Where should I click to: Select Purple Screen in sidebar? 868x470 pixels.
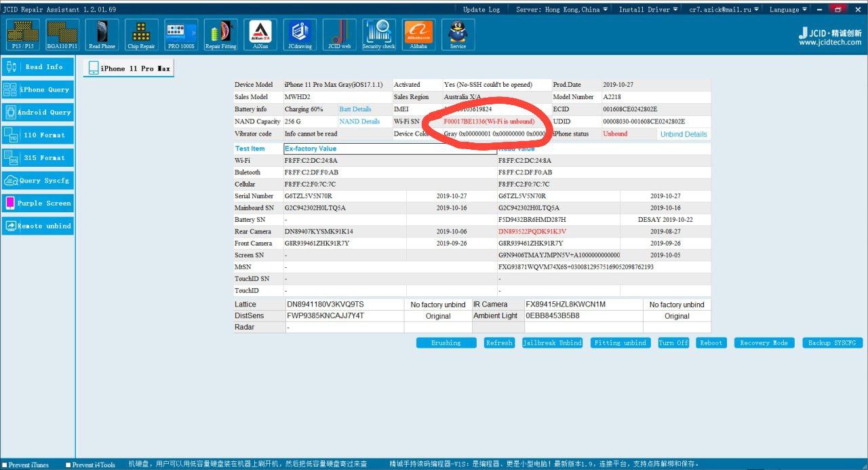38,203
